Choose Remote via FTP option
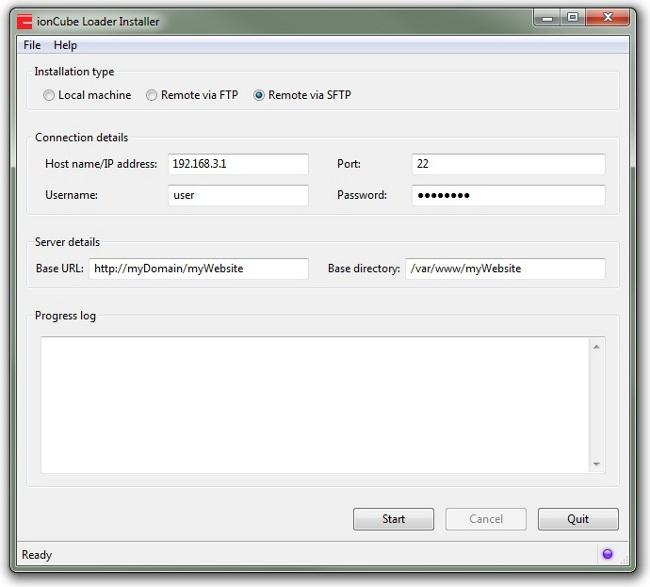This screenshot has width=650, height=587. pyautogui.click(x=152, y=96)
